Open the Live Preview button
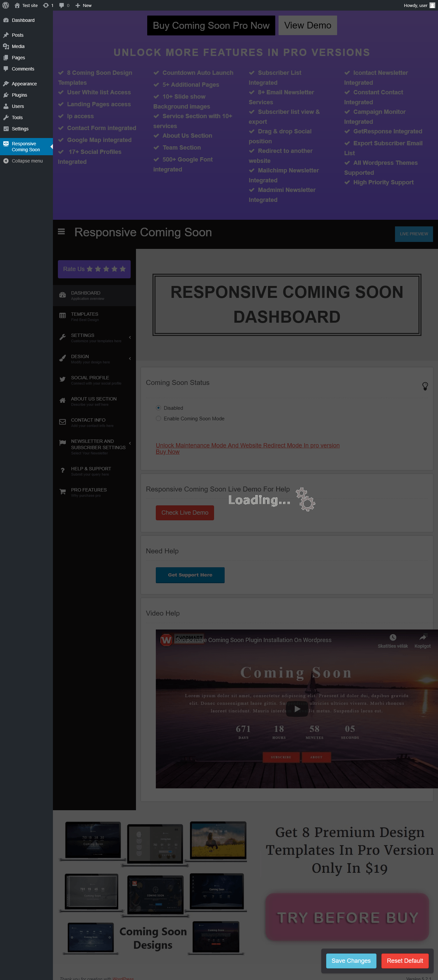This screenshot has height=980, width=438. tap(414, 234)
